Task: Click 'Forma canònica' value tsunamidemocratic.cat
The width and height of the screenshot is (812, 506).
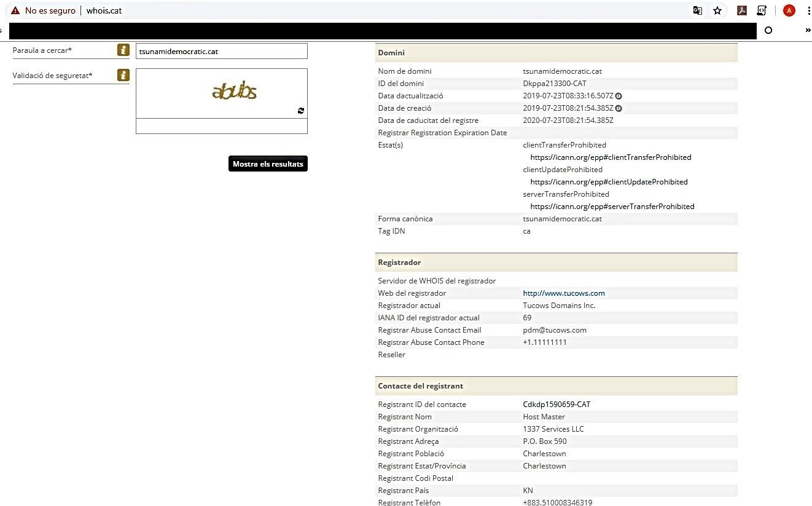Action: [562, 219]
